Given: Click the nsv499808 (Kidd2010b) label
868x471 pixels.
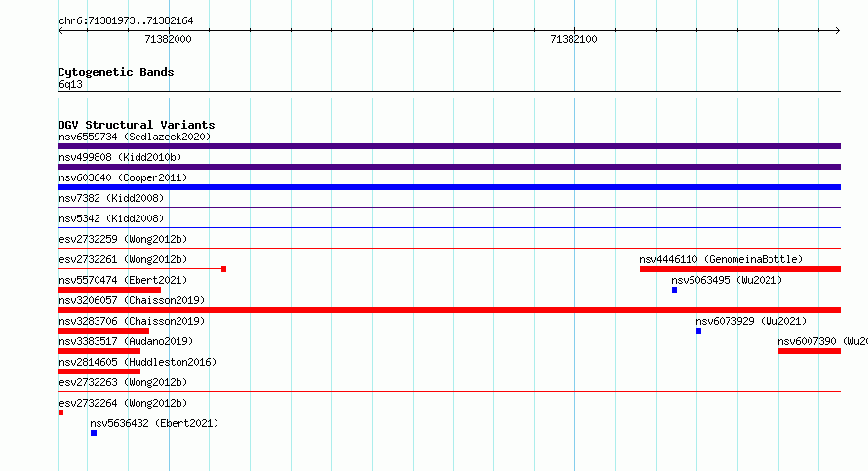Looking at the screenshot, I should point(120,157).
